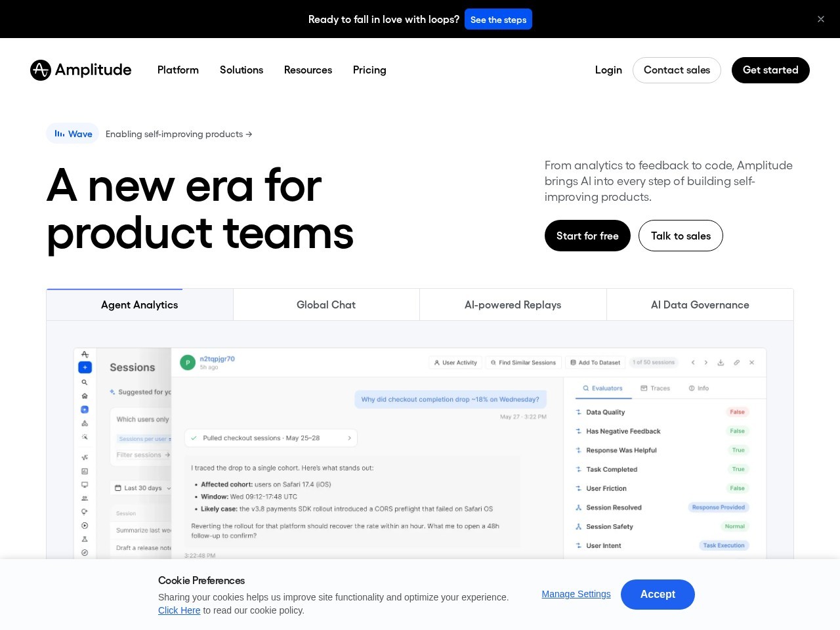Open the Traces tab
Screen dimensions: 840x630
point(655,388)
